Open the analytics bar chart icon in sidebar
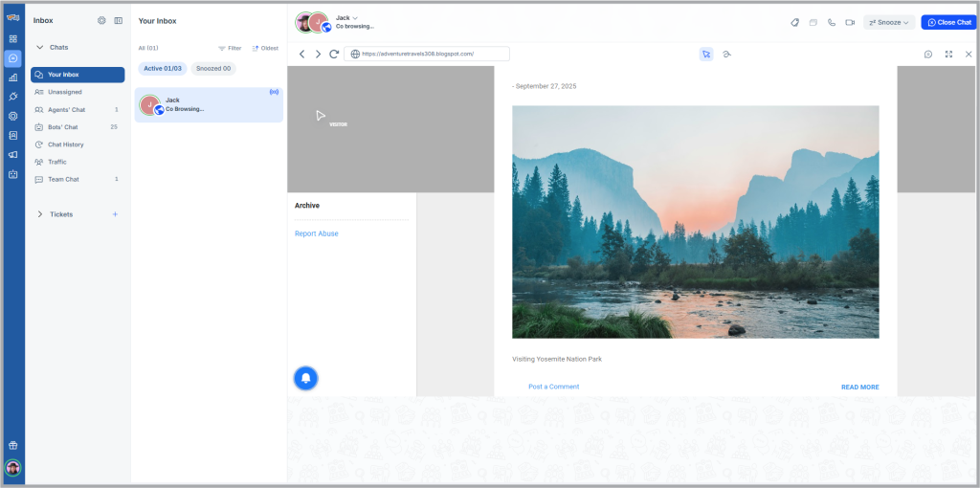Viewport: 980px width, 488px height. click(13, 78)
